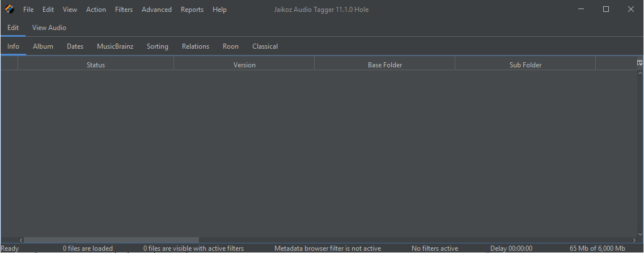Switch to the Classical tab
Image resolution: width=644 pixels, height=253 pixels.
[265, 46]
